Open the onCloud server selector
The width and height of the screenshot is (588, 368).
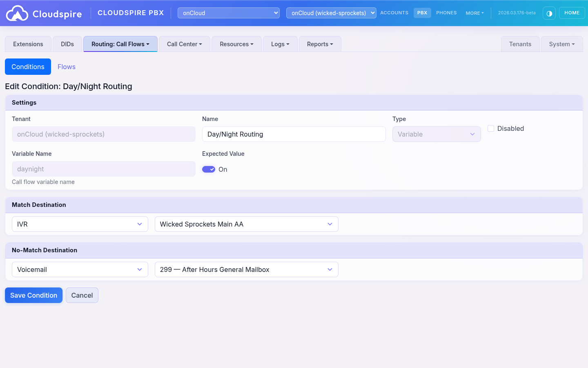228,13
